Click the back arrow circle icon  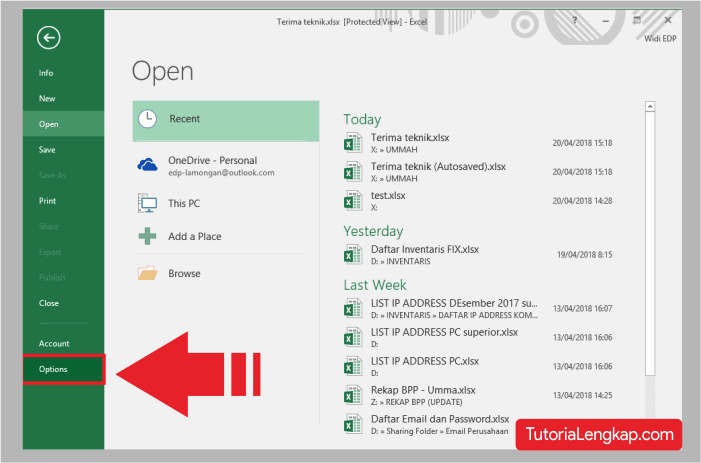pos(49,38)
